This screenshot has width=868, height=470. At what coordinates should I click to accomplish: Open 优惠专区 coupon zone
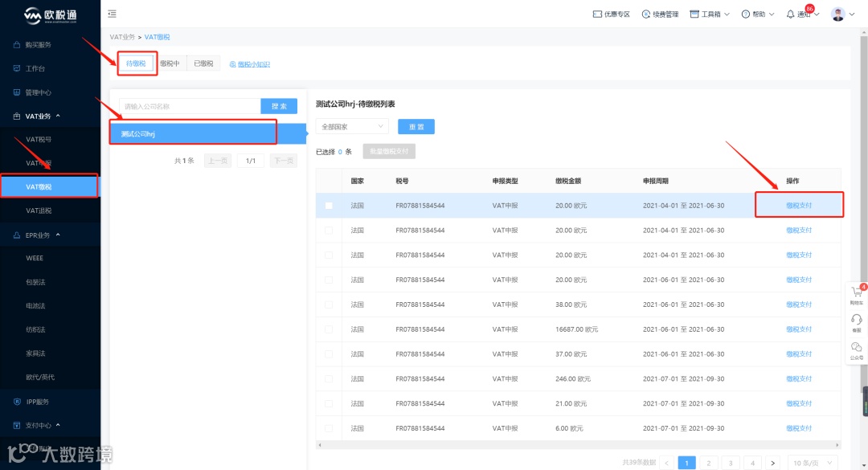point(611,14)
